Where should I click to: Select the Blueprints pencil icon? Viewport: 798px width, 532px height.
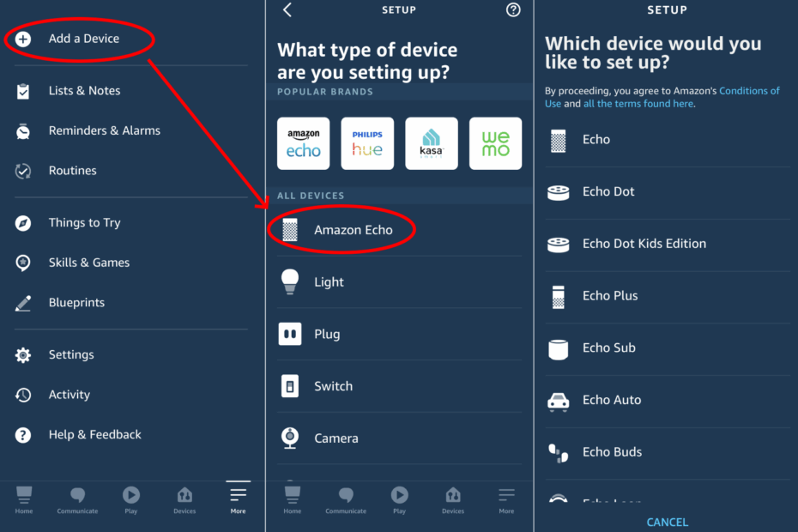point(23,303)
